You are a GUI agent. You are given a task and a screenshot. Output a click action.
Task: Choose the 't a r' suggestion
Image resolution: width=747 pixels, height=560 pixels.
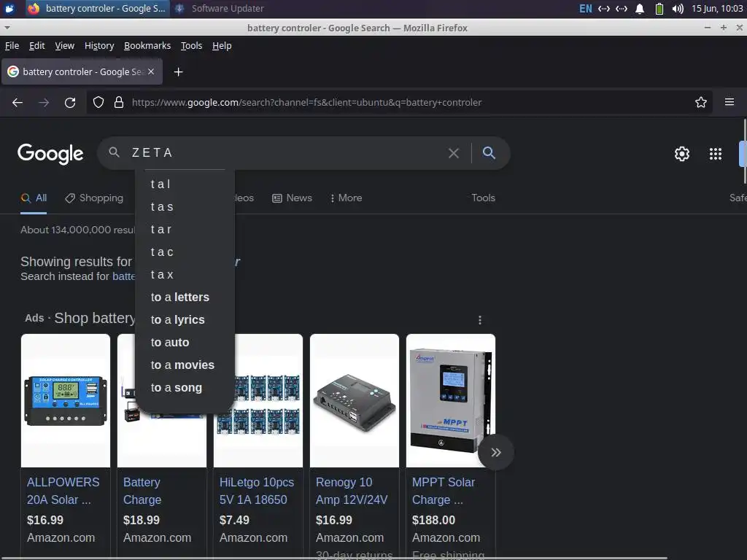click(185, 230)
